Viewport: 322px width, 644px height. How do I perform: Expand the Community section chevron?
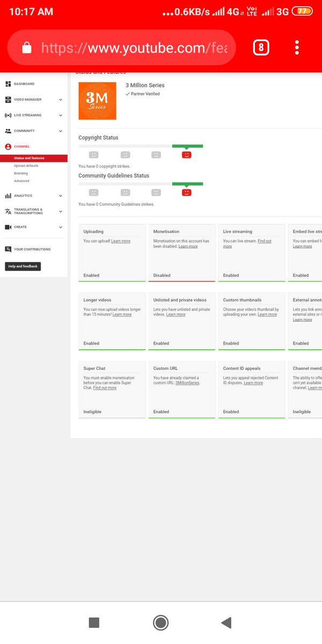tap(61, 131)
